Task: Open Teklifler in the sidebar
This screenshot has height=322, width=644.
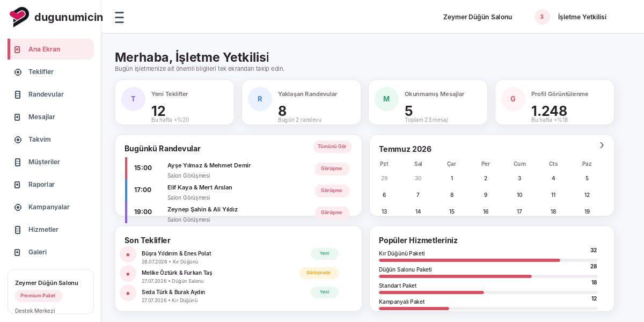Action: (x=51, y=72)
